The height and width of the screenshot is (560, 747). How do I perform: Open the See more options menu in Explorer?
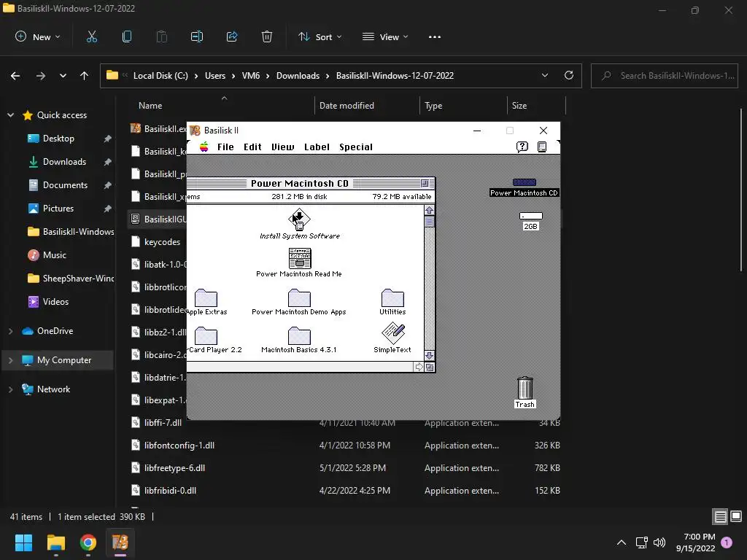[x=435, y=36]
